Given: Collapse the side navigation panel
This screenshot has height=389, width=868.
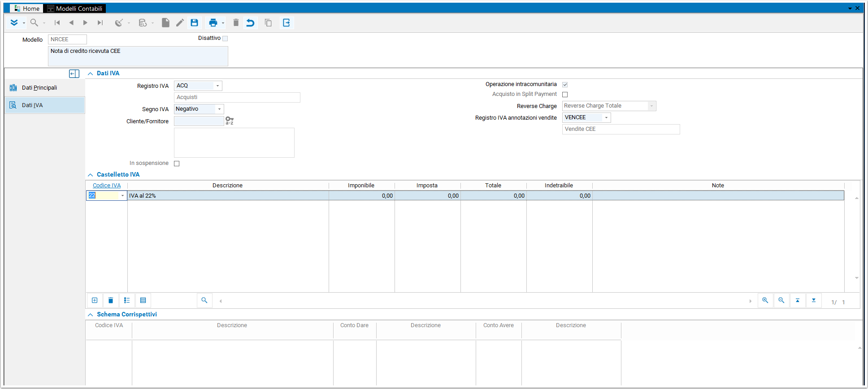Looking at the screenshot, I should pos(74,73).
